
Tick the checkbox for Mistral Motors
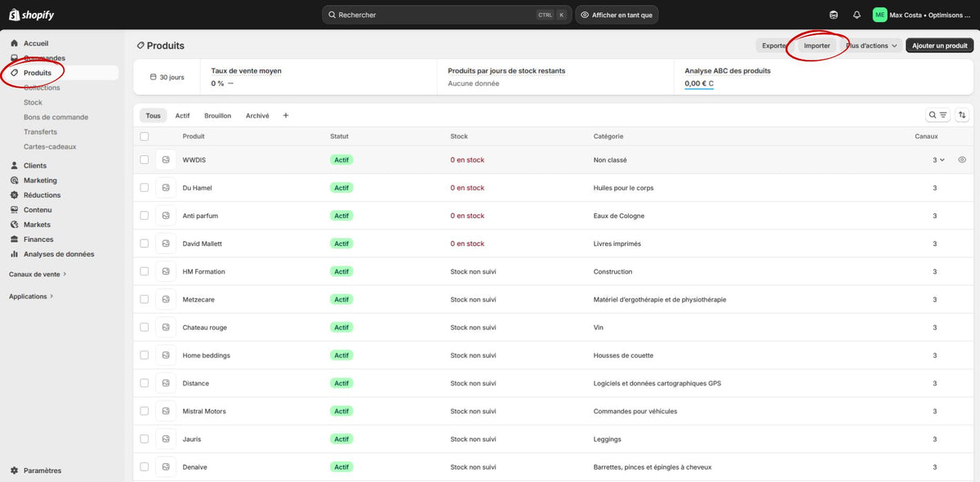pyautogui.click(x=145, y=411)
